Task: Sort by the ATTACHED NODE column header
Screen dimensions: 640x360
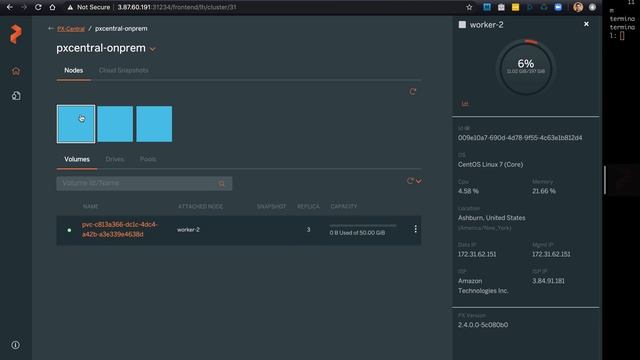Action: click(200, 207)
